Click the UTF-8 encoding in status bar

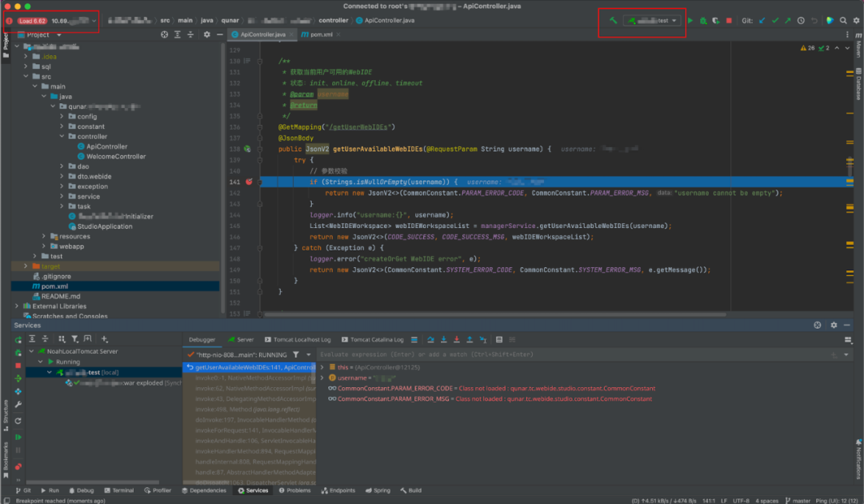pyautogui.click(x=741, y=501)
